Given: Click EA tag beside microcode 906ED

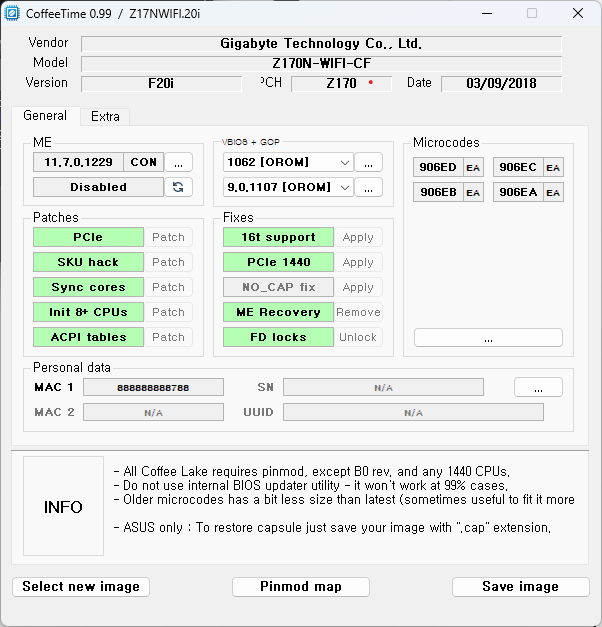Looking at the screenshot, I should 473,168.
